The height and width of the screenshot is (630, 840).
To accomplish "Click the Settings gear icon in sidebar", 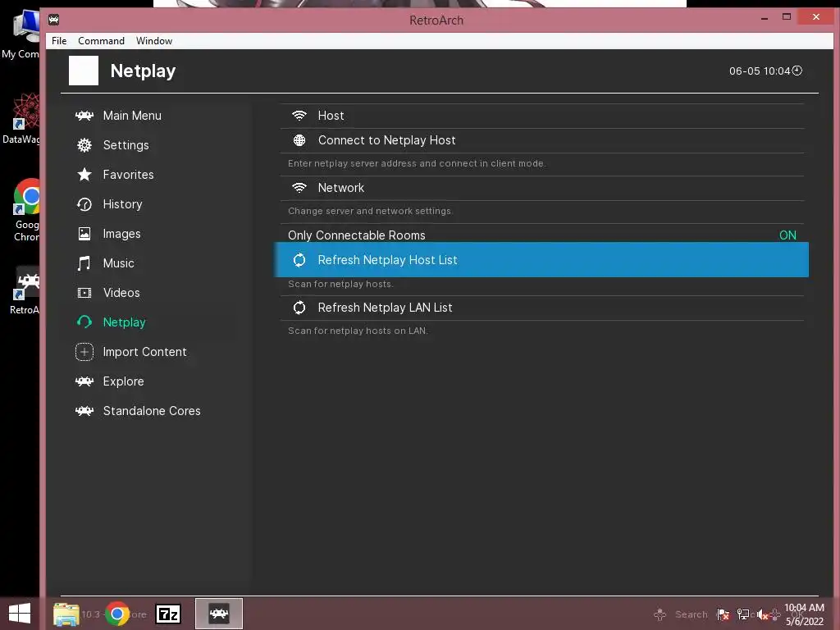I will pos(84,145).
